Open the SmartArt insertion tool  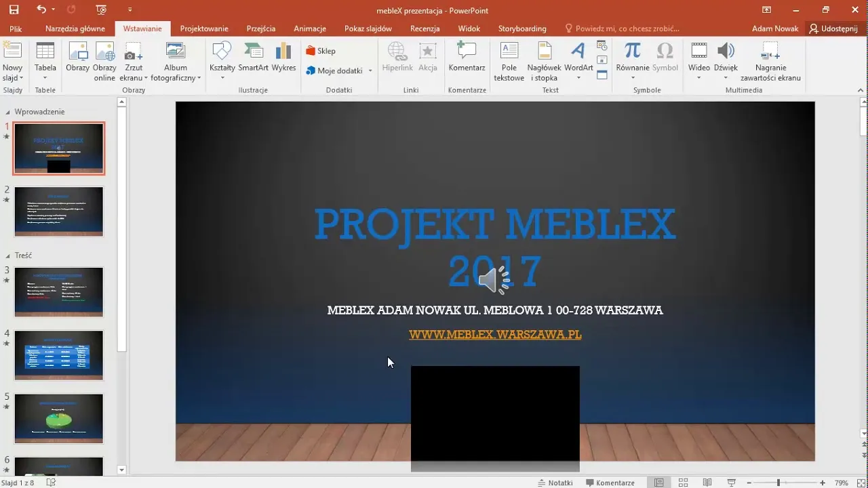click(253, 58)
